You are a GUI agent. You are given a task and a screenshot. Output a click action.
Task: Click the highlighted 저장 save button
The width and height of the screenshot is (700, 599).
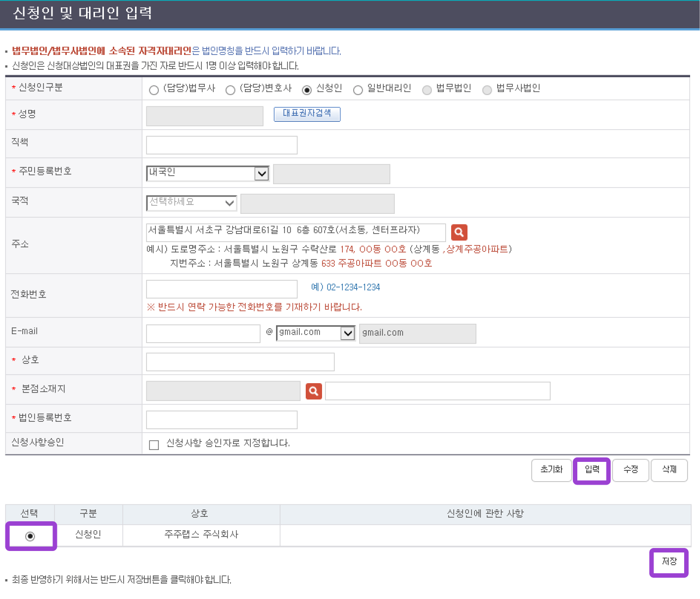pos(669,562)
